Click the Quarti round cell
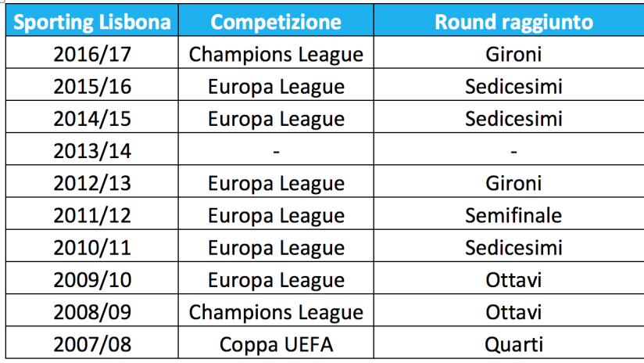 point(510,343)
